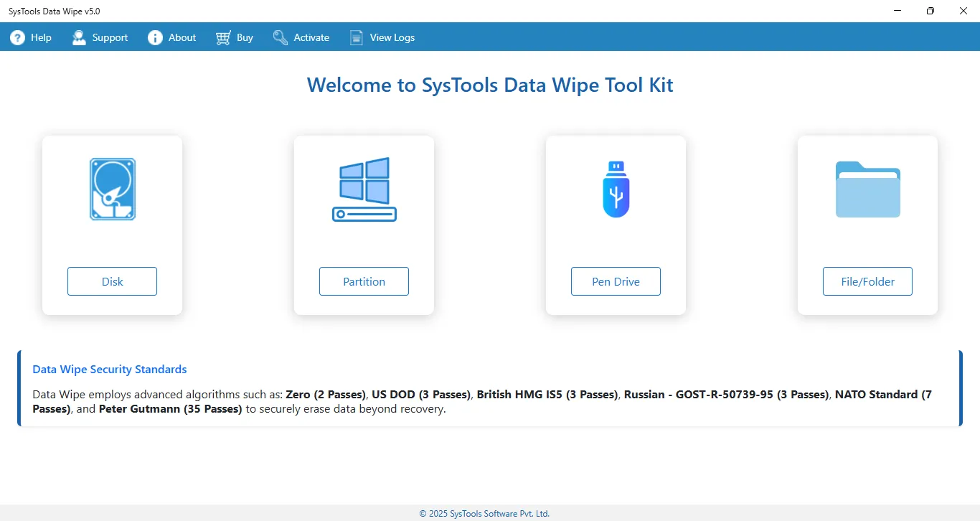The image size is (980, 521).
Task: Click the Help question mark icon
Action: point(17,37)
